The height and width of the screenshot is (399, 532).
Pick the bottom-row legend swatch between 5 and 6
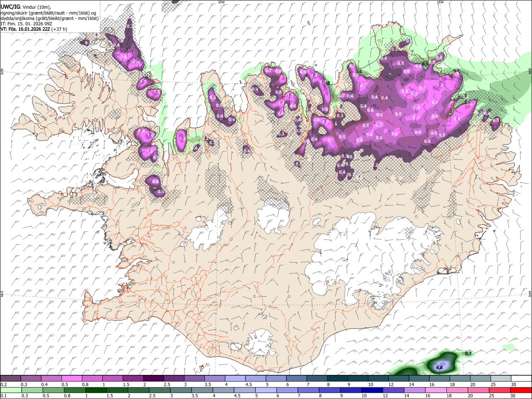coord(266,390)
